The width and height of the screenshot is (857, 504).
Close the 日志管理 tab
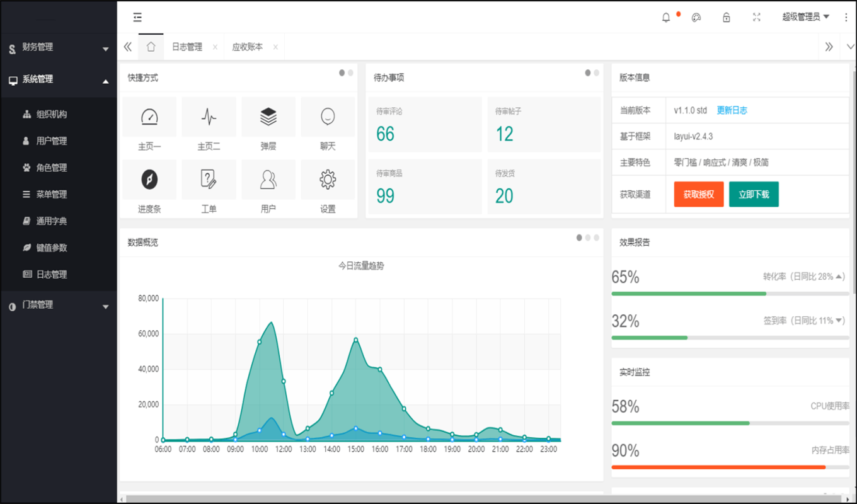215,46
